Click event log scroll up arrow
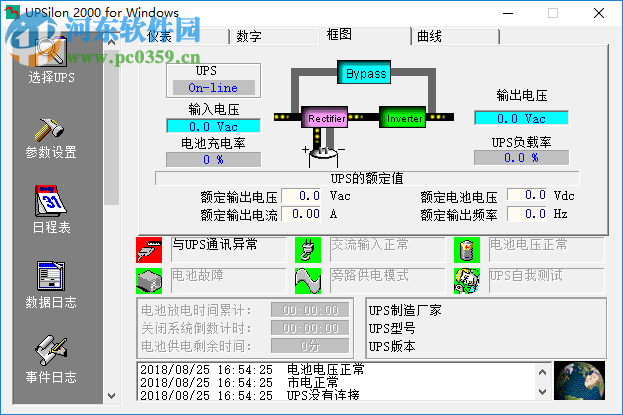623x415 pixels. [543, 372]
